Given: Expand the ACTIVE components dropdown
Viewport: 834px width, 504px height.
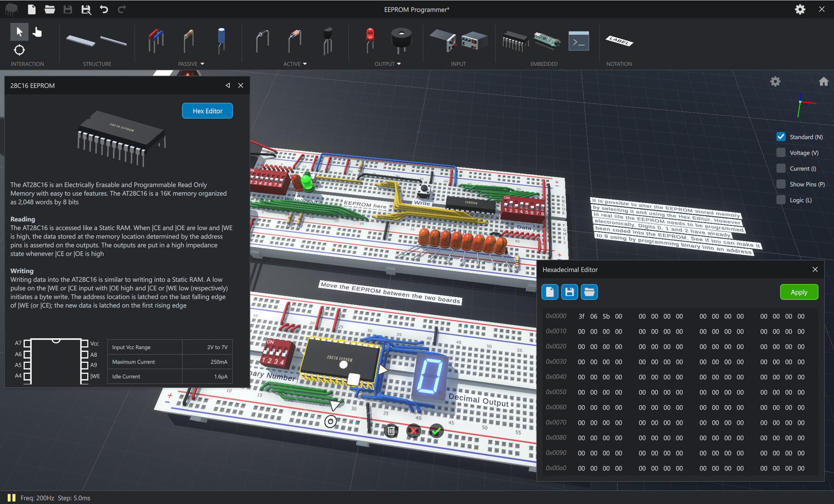Looking at the screenshot, I should tap(304, 64).
